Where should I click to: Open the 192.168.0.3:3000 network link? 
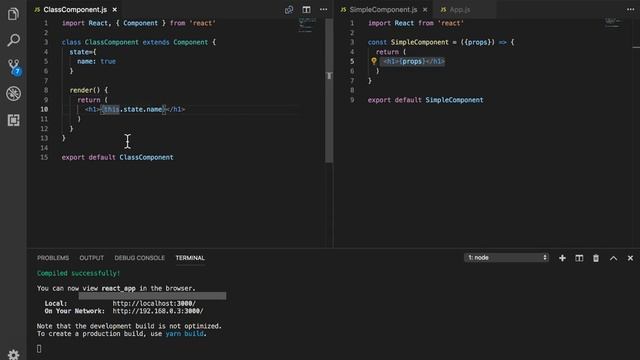click(158, 311)
